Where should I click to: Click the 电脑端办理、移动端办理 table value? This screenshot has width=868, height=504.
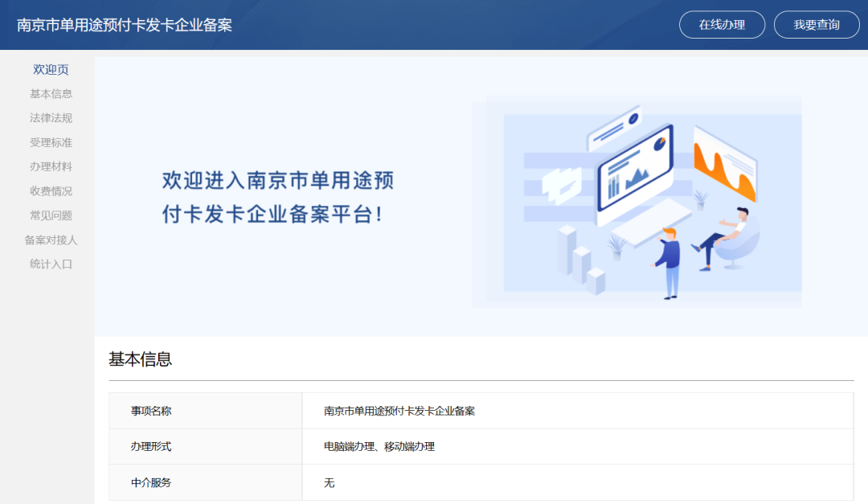[379, 446]
